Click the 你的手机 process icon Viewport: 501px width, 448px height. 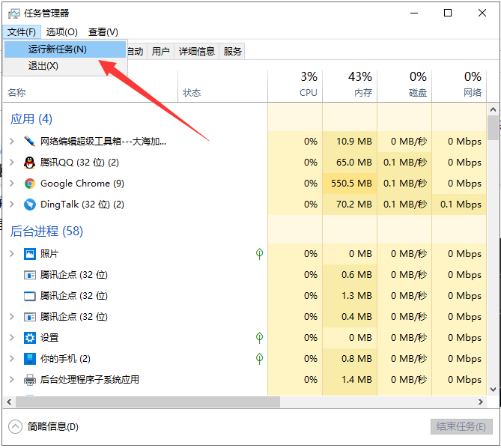pos(30,359)
